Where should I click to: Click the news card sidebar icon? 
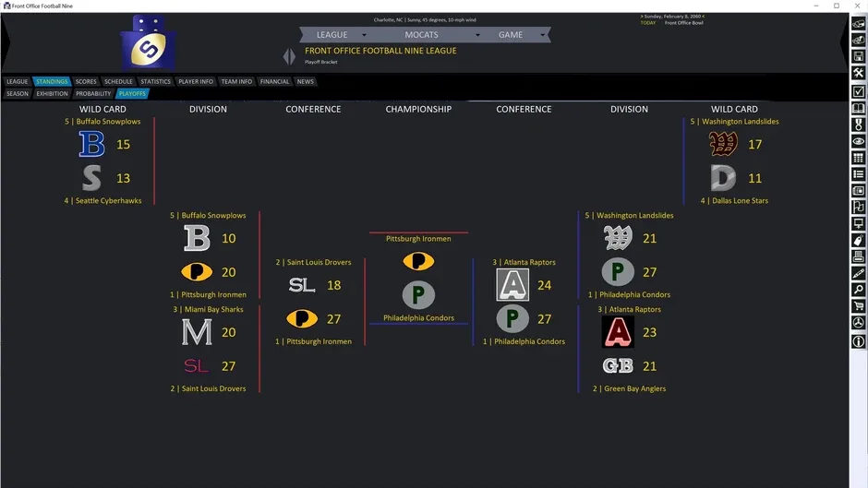pos(858,191)
